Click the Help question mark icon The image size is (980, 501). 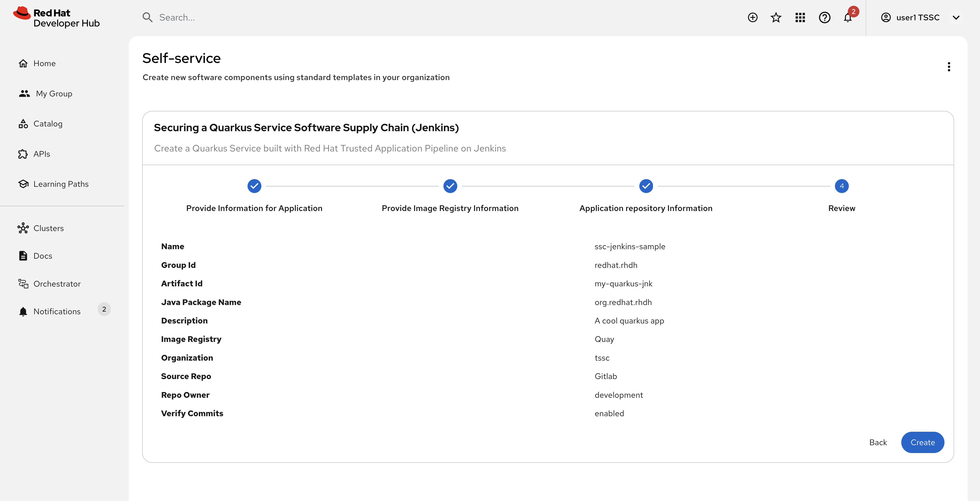coord(824,17)
